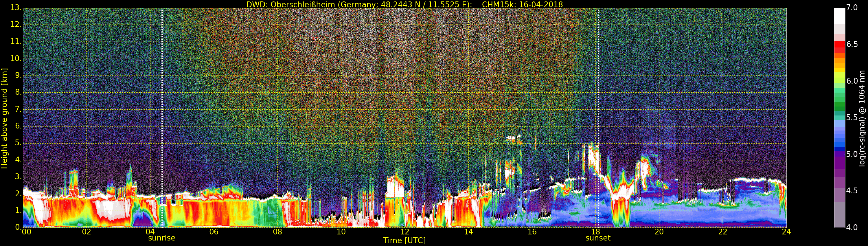Screen dimensions: 868x246
Task: Click the '22' time axis tick label
Action: 723,232
